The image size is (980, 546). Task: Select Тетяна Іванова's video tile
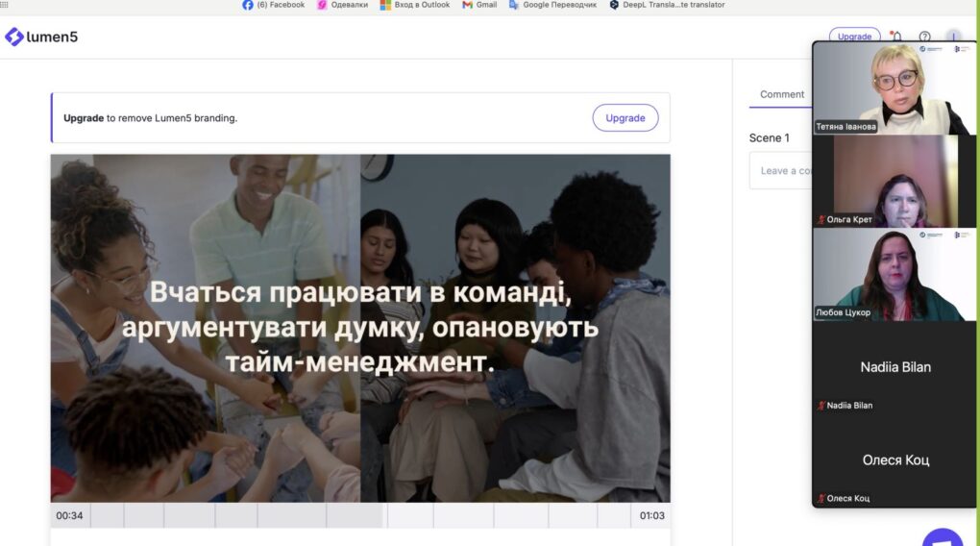pyautogui.click(x=894, y=88)
